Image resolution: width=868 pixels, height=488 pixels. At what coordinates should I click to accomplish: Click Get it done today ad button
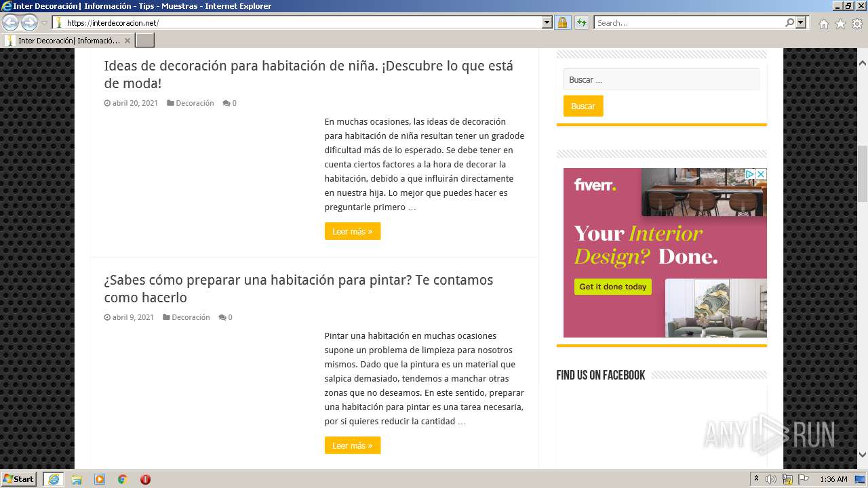[x=613, y=287]
